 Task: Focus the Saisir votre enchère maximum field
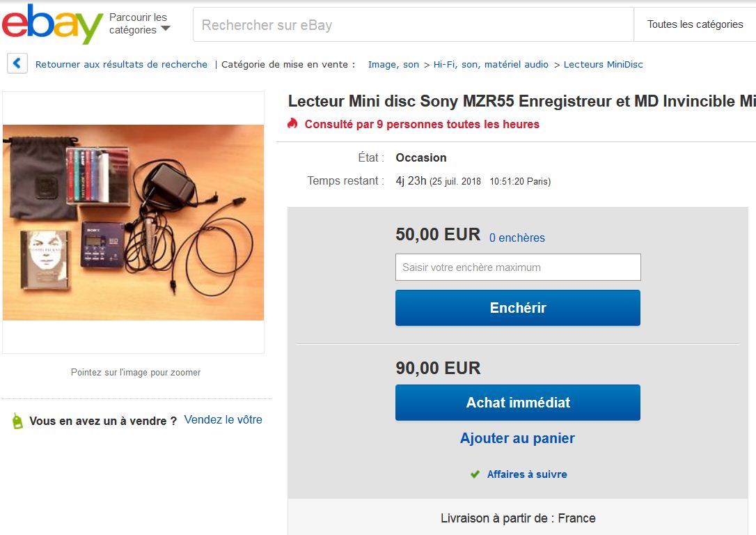click(518, 267)
